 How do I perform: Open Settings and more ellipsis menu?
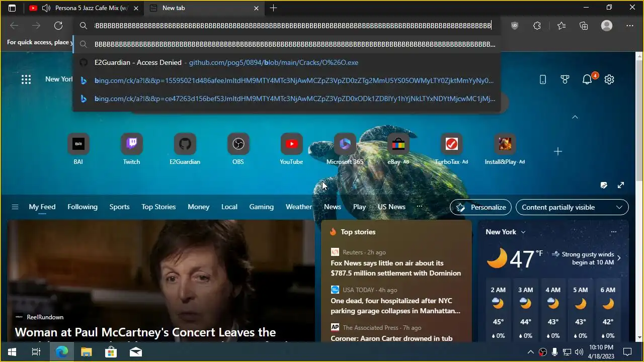[x=630, y=26]
